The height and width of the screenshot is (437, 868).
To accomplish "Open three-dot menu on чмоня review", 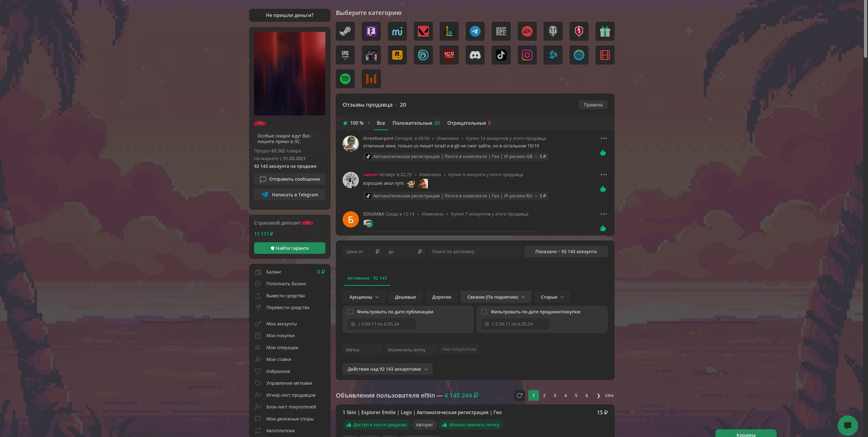I will point(603,174).
